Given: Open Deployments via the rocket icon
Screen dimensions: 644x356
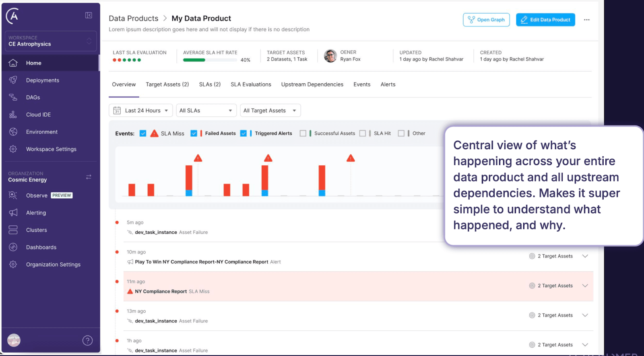Looking at the screenshot, I should (x=13, y=80).
